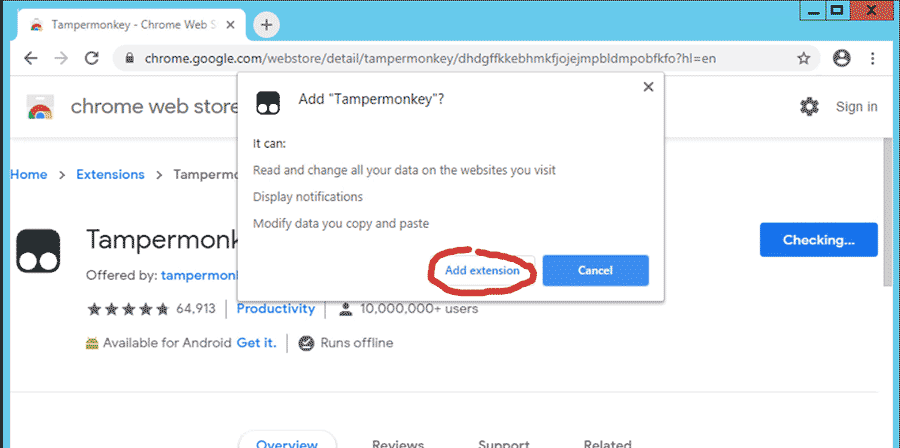This screenshot has height=448, width=900.
Task: Click the 10,000,000+ users text
Action: point(418,309)
